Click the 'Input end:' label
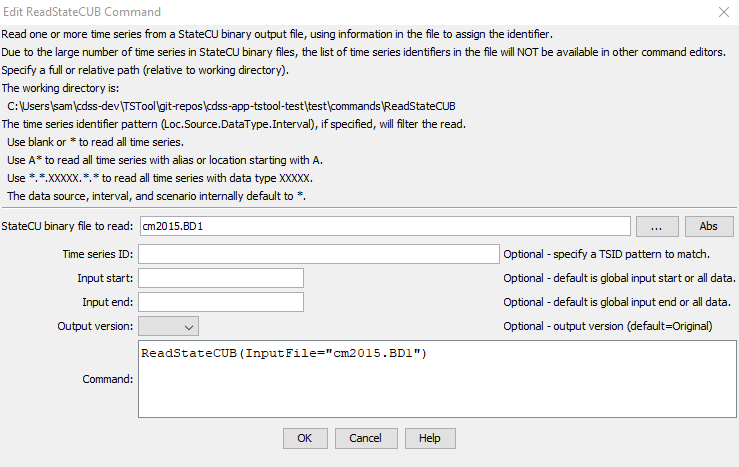This screenshot has height=467, width=739. click(x=108, y=302)
